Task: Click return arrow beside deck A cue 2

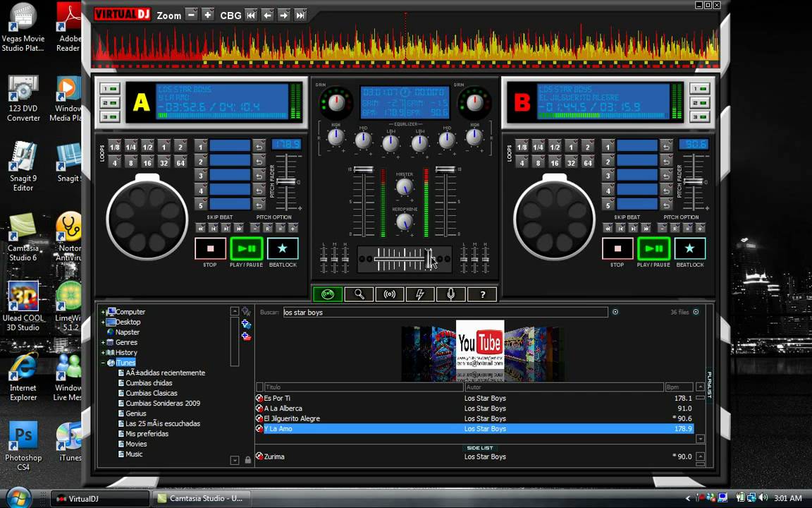Action: pos(259,161)
